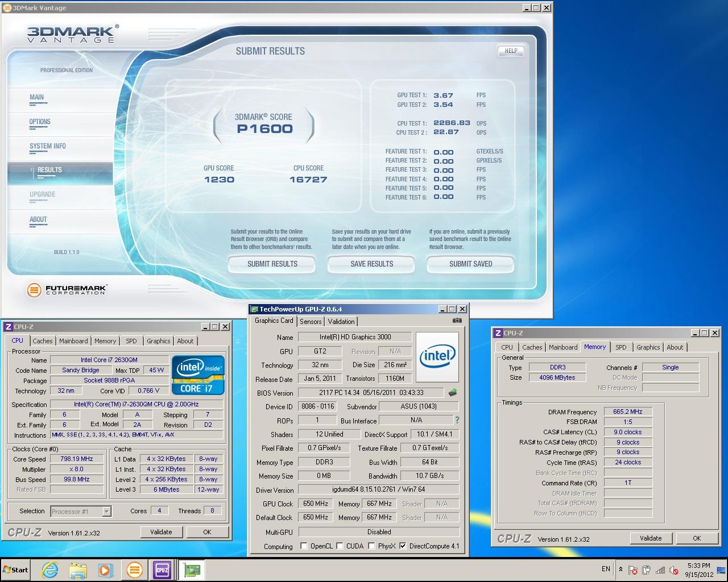
Task: Select Graphics Card tab in GPU-Z
Action: click(x=274, y=321)
